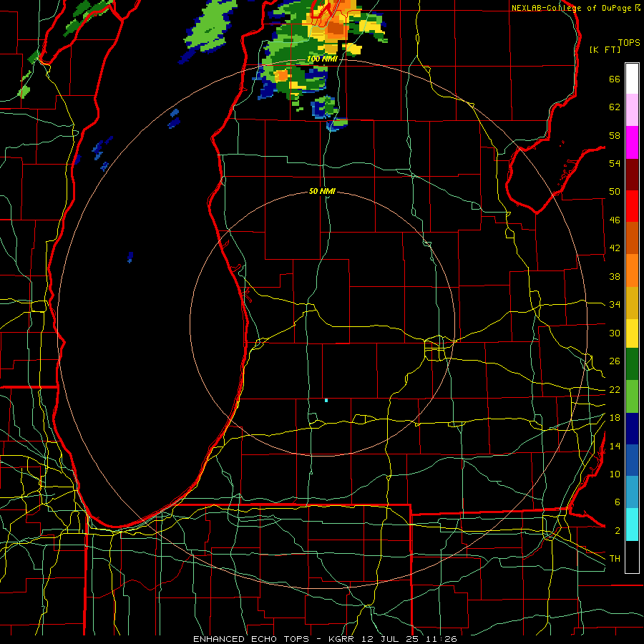This screenshot has height=644, width=644.
Task: Click the 14 value on legend scale
Action: coord(615,446)
